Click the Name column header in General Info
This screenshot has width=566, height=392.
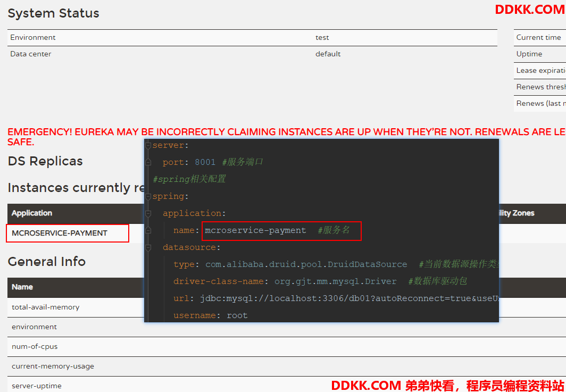tap(22, 287)
